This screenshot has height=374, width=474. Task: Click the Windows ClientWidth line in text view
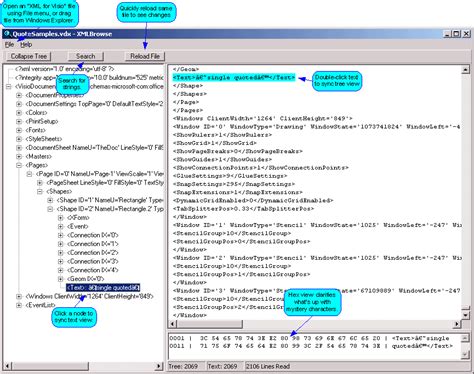263,119
